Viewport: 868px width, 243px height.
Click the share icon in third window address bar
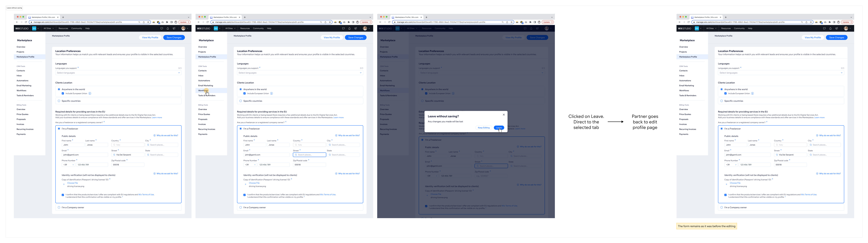point(507,22)
